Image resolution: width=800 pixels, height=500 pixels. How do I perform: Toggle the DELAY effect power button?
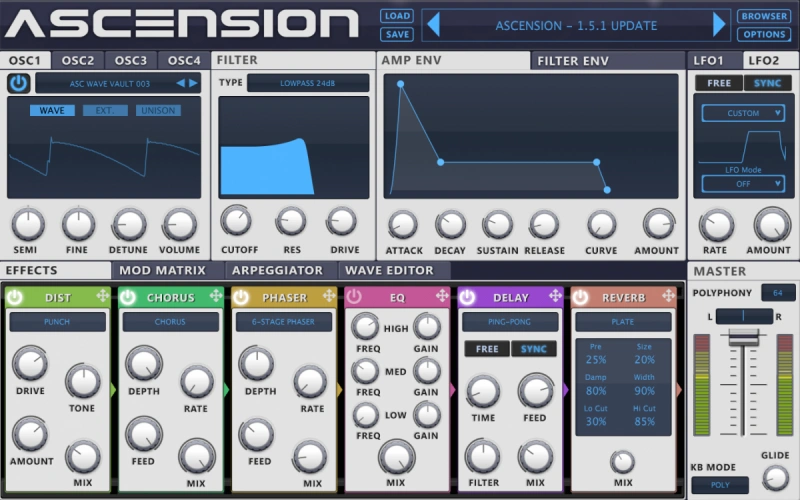(x=467, y=296)
